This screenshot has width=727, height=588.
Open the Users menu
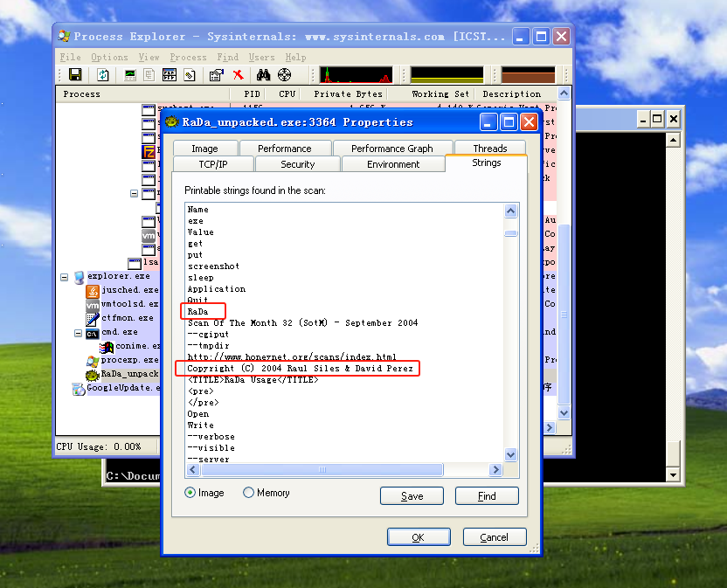[x=261, y=57]
